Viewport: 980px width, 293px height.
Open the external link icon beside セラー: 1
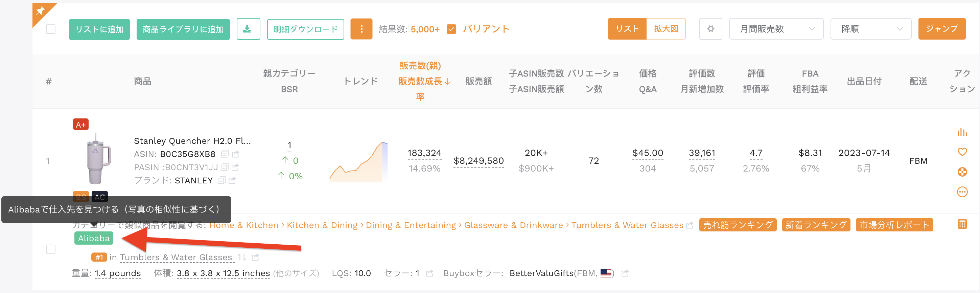pos(429,273)
